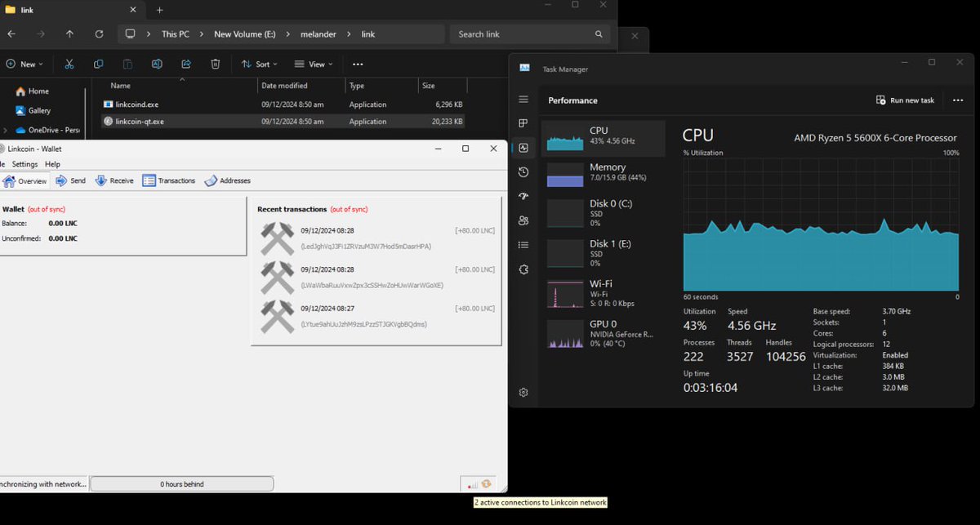Open Gallery in File Explorer sidebar
This screenshot has height=525, width=980.
click(x=33, y=110)
